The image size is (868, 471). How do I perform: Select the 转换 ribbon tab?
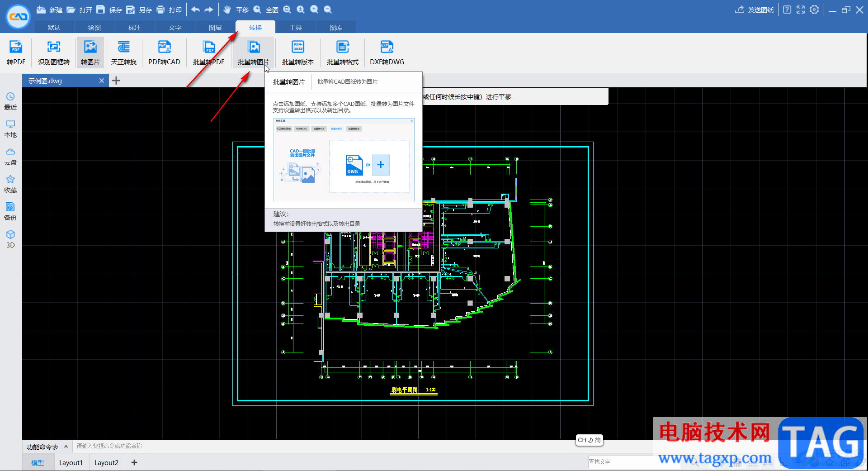pyautogui.click(x=255, y=27)
